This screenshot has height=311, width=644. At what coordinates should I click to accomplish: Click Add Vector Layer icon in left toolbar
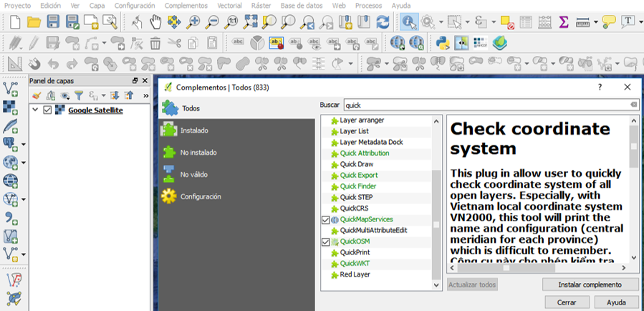point(10,88)
